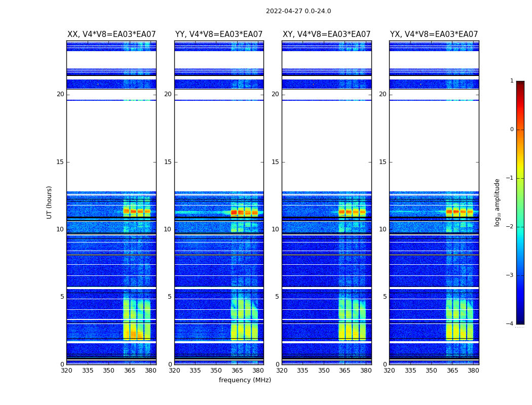
Task: Click the 320 tick label under XY panel
Action: (282, 371)
